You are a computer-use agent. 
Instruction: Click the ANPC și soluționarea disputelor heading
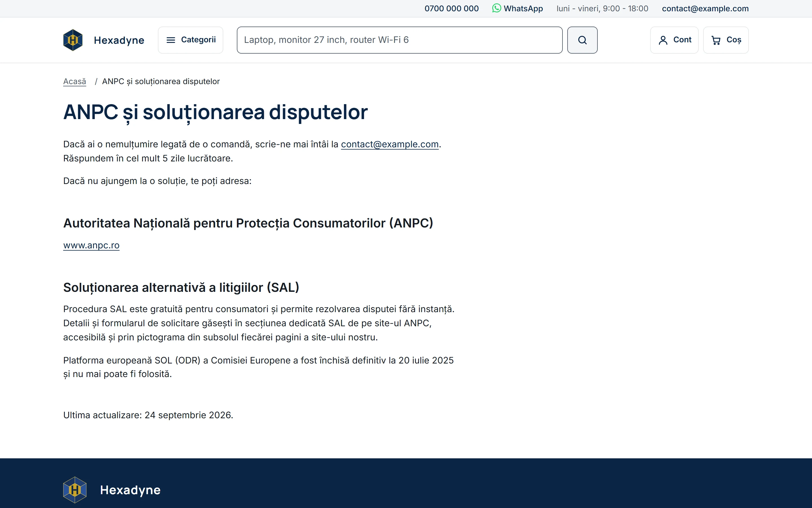215,112
